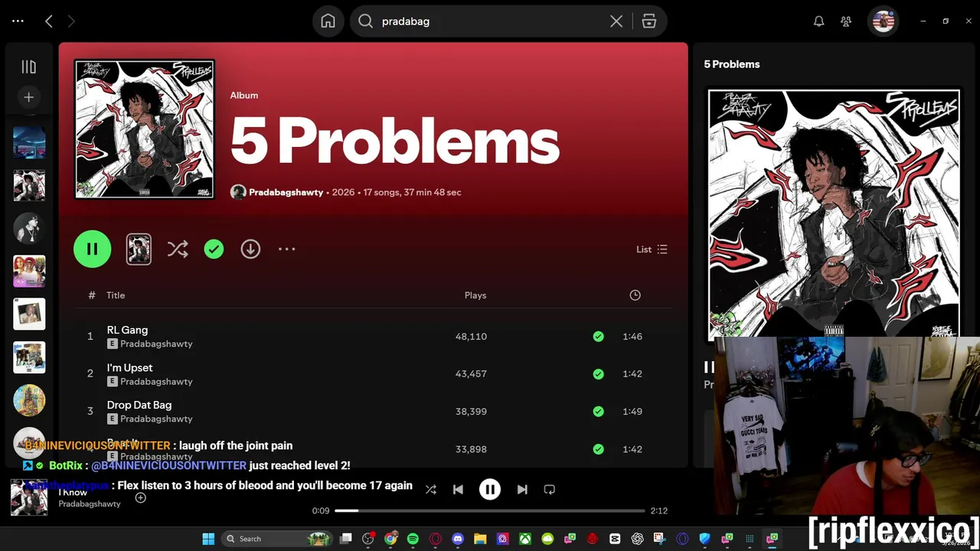Toggle liked checkmark for RL Gang
The height and width of the screenshot is (551, 980).
pos(598,336)
